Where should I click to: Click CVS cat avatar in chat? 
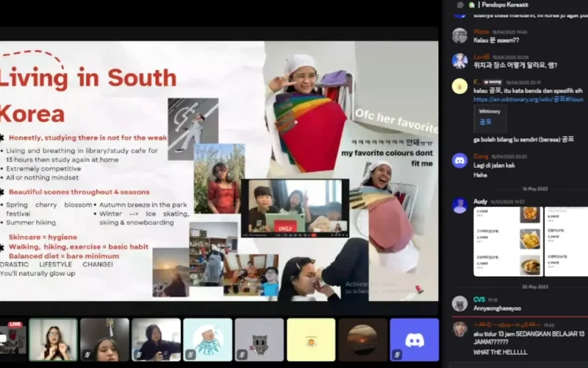[459, 303]
